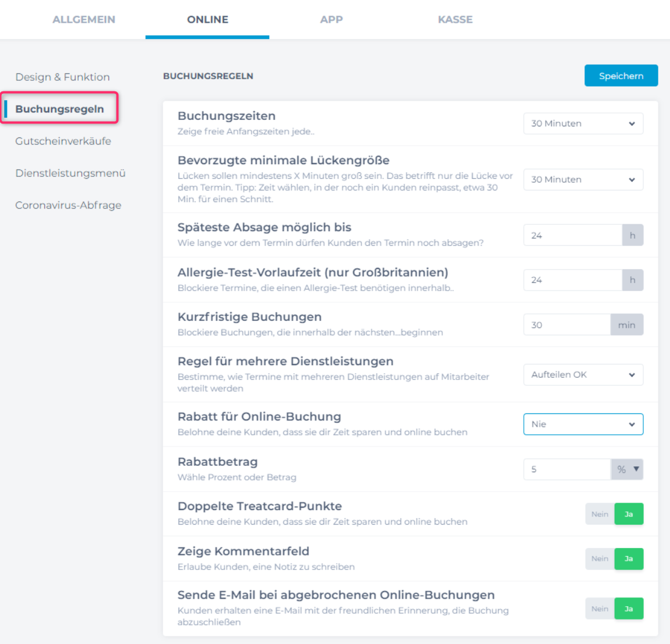This screenshot has width=670, height=644.
Task: Open Gutscheinverkäufe in the sidebar
Action: (63, 141)
